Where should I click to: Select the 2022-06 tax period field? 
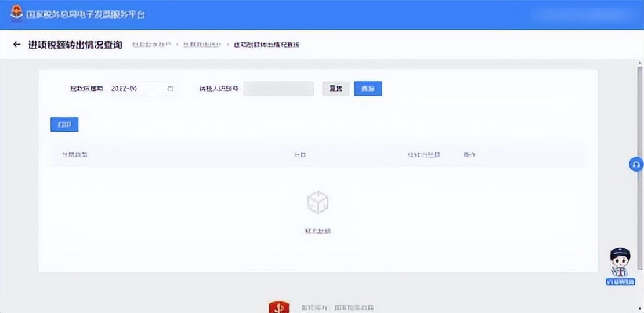pyautogui.click(x=143, y=89)
